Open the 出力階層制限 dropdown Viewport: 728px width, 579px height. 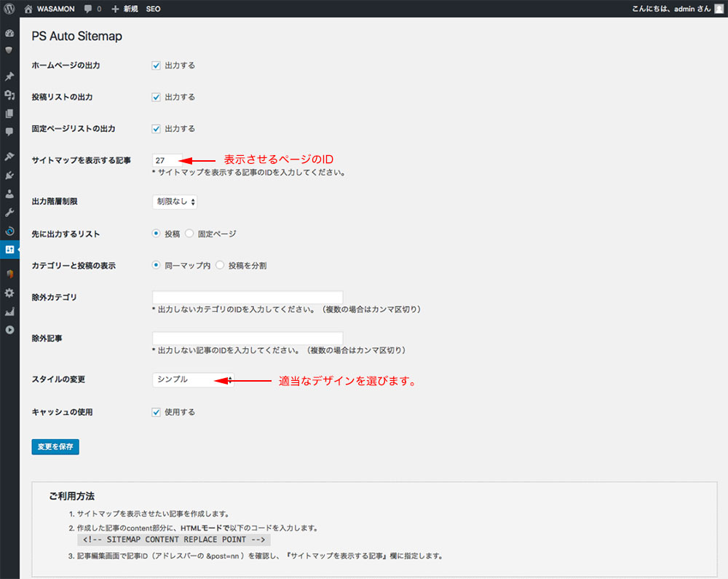tap(175, 202)
